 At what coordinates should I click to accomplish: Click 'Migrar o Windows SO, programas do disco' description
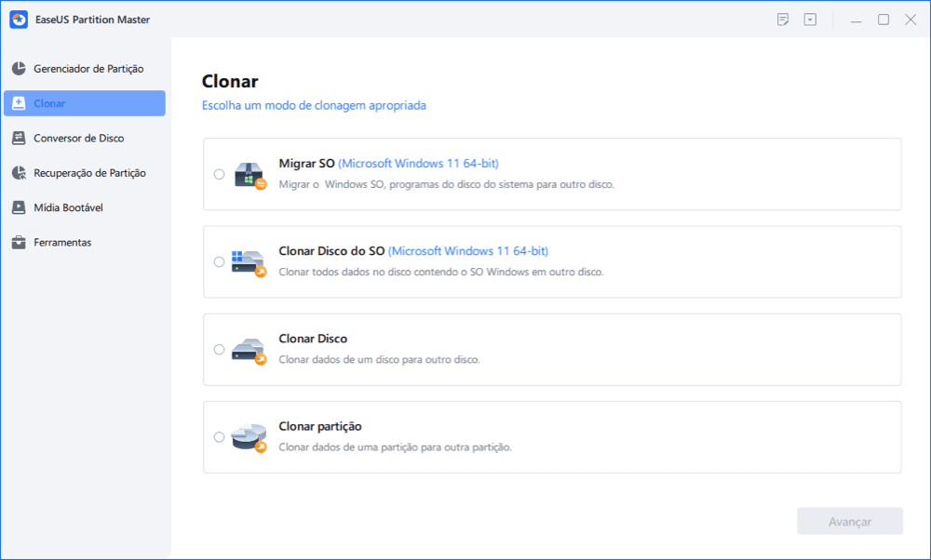[447, 184]
